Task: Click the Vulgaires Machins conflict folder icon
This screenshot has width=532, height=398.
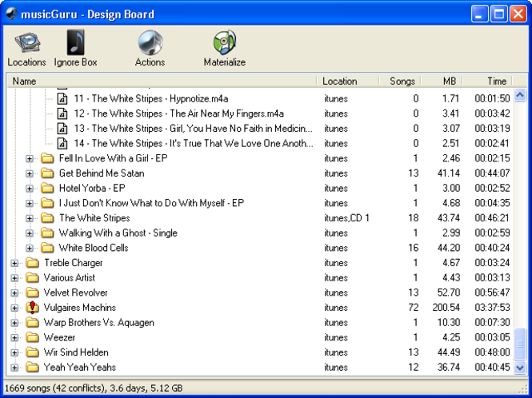Action: coord(32,308)
